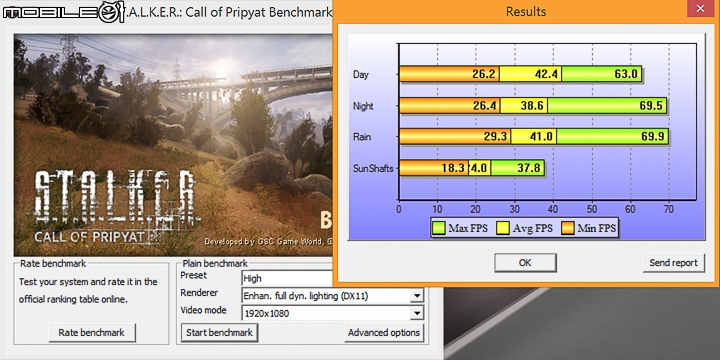Expand the Video mode dropdown arrow
Screen dimensions: 720x360
[416, 313]
